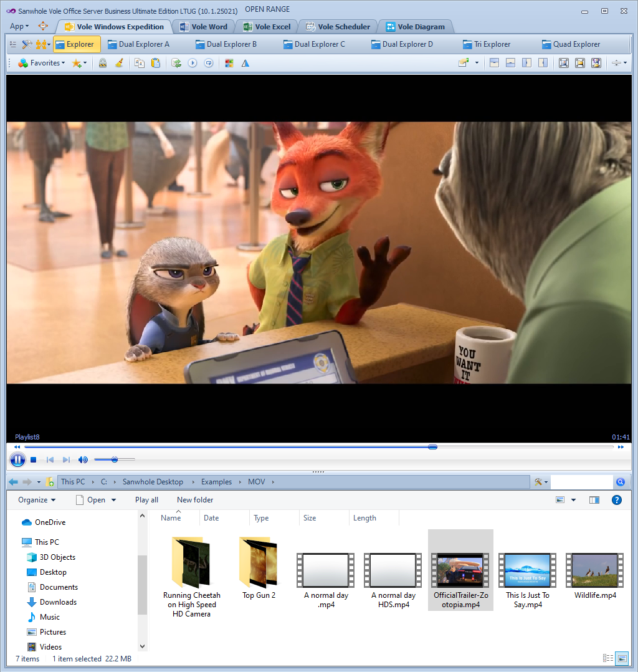The image size is (638, 672).
Task: Click the up-one-folder icon
Action: click(50, 482)
